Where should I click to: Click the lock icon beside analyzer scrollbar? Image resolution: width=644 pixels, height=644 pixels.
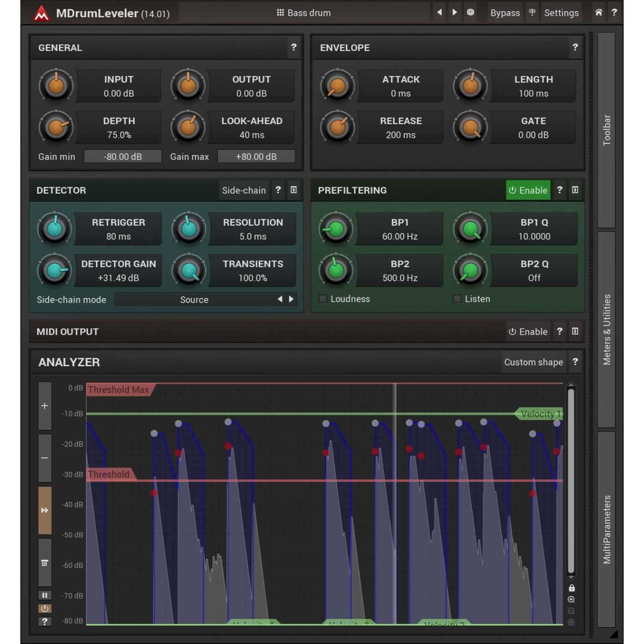click(x=571, y=588)
